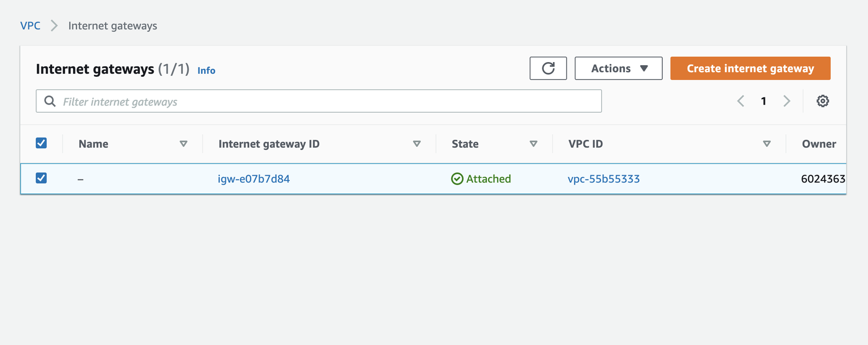Navigate to VPC breadcrumb link

coord(30,26)
